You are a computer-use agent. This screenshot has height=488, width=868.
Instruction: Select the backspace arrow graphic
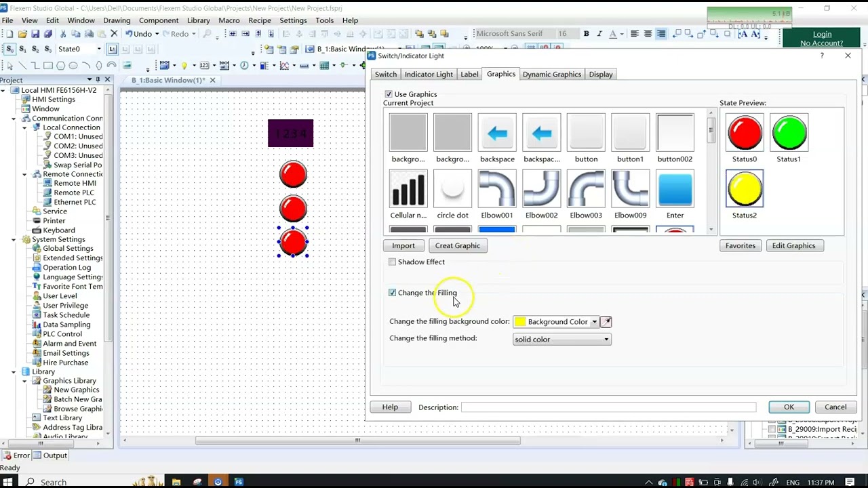pos(497,134)
